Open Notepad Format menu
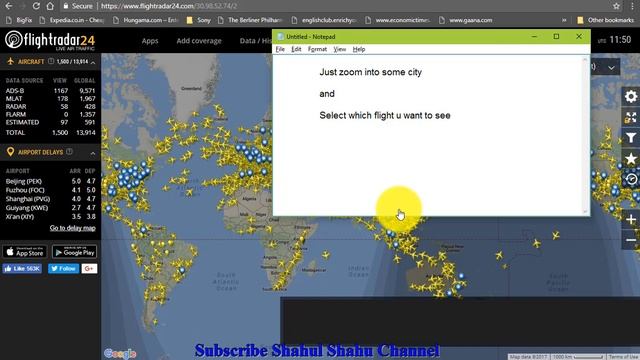The height and width of the screenshot is (360, 640). (317, 49)
